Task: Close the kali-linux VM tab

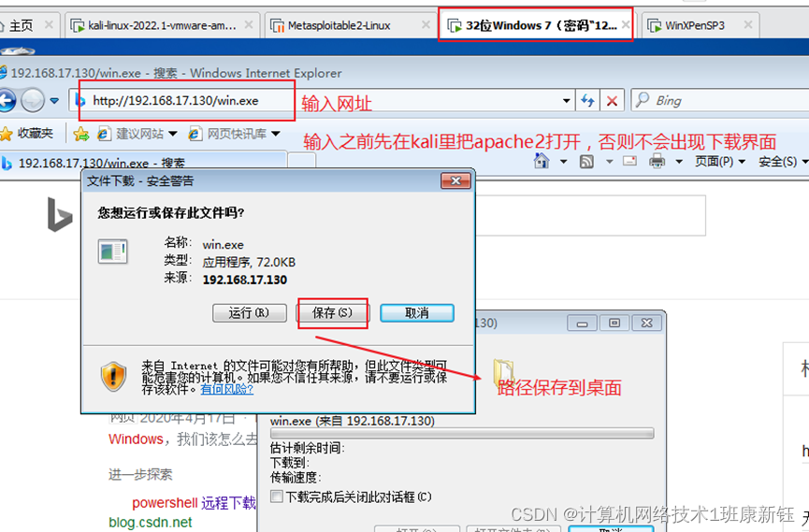Action: pos(248,24)
